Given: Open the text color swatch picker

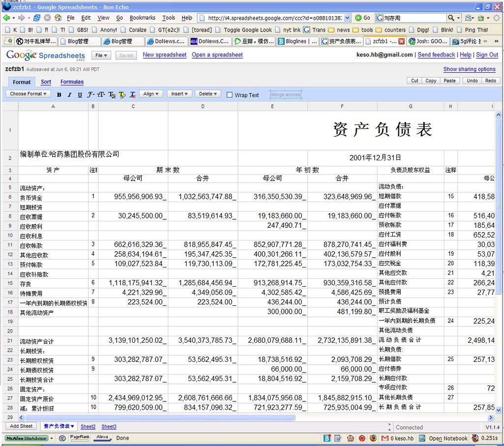Looking at the screenshot, I should [113, 94].
